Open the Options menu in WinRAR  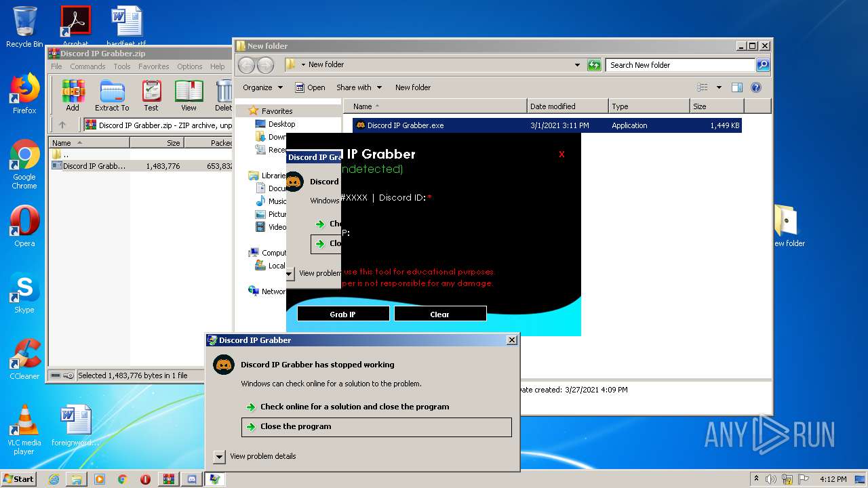click(190, 66)
